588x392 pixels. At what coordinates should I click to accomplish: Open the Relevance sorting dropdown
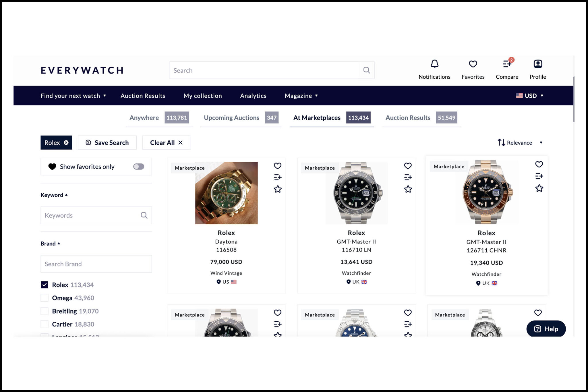coord(520,142)
